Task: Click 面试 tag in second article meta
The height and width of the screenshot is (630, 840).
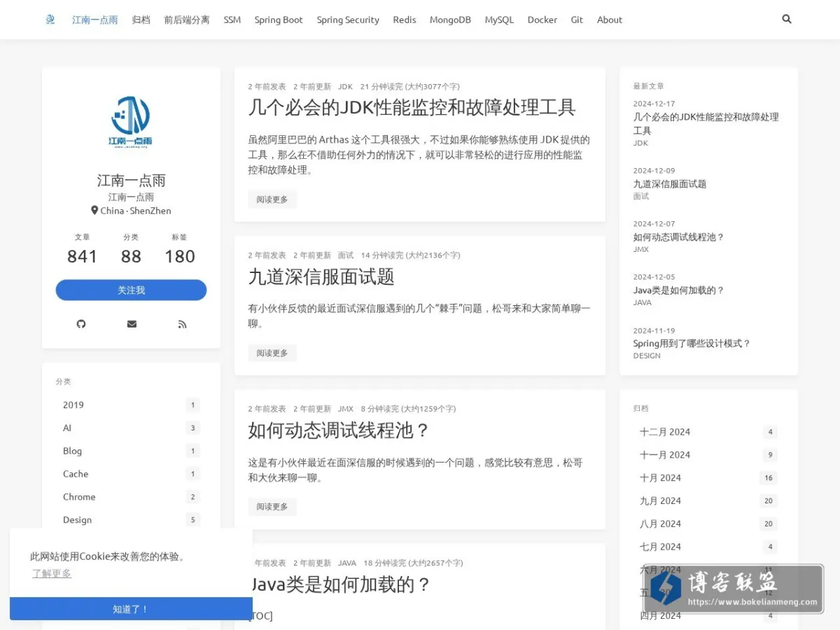Action: pos(346,255)
